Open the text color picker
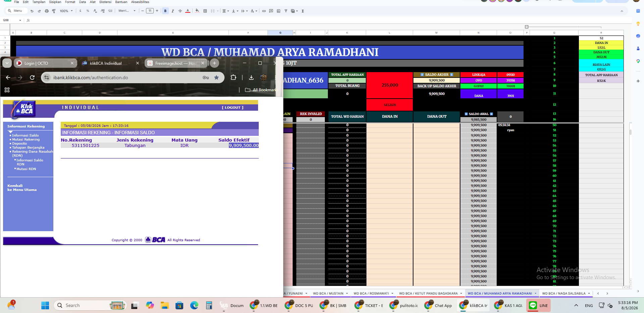 [188, 11]
